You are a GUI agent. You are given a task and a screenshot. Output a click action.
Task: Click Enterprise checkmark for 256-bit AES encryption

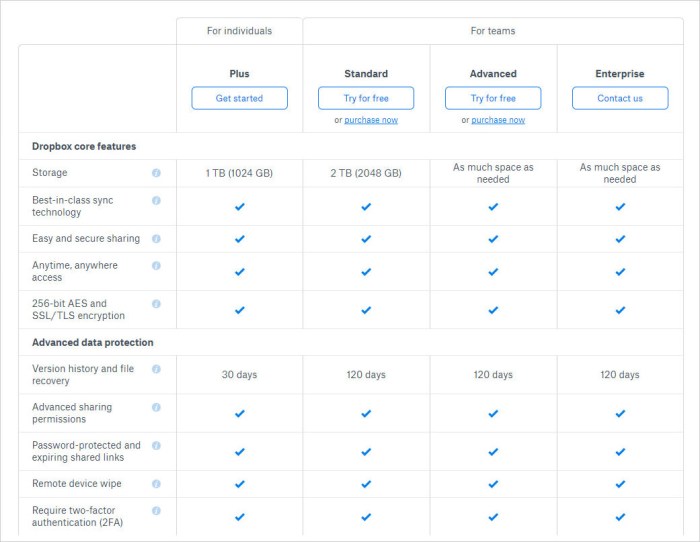tap(620, 310)
